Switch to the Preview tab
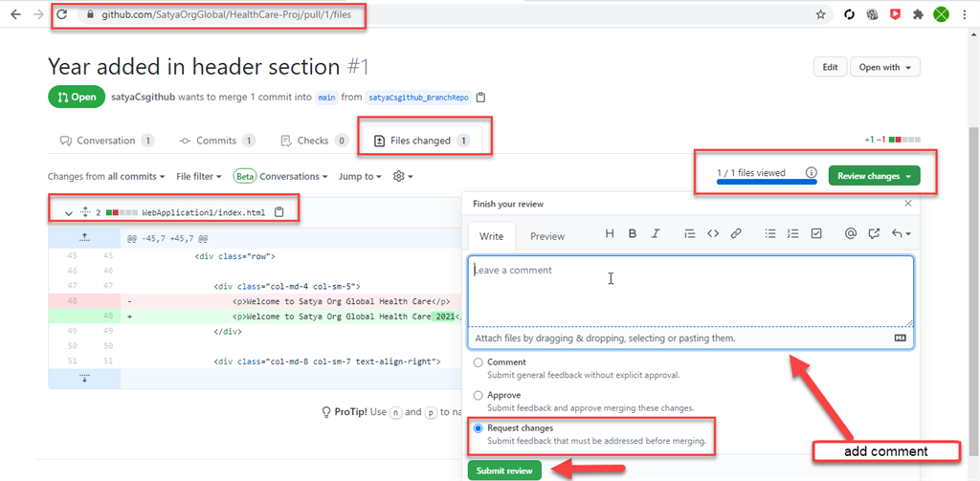 547,236
